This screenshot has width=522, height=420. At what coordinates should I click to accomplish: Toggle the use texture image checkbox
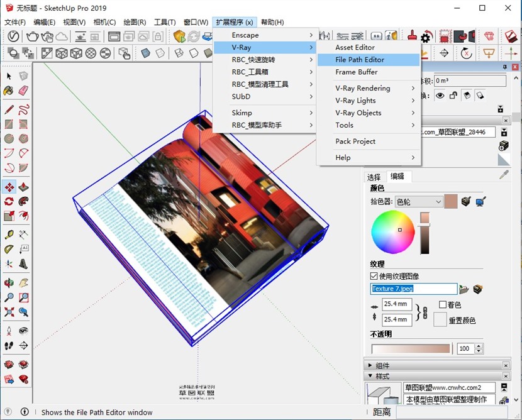pos(374,276)
